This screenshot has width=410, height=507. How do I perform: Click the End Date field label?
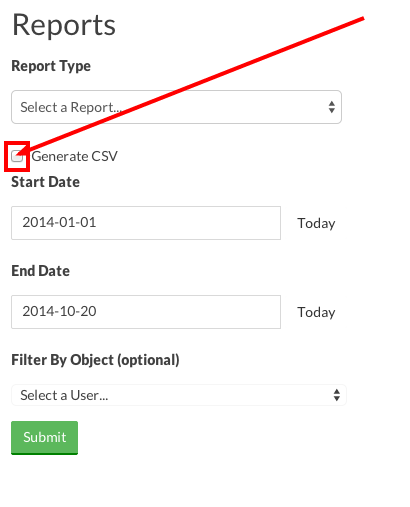coord(41,271)
